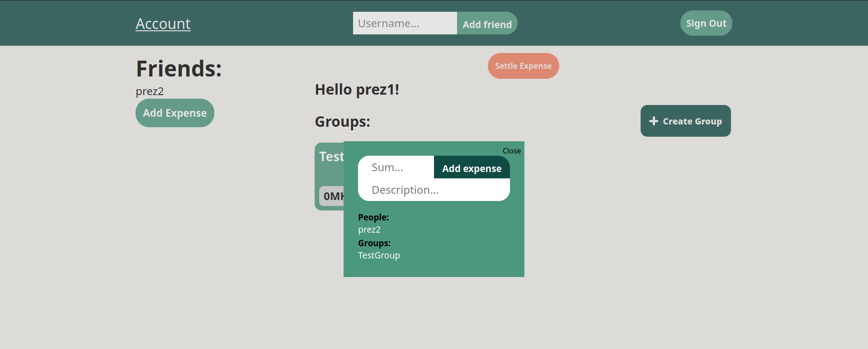Close the expense popup via Close

coord(511,151)
